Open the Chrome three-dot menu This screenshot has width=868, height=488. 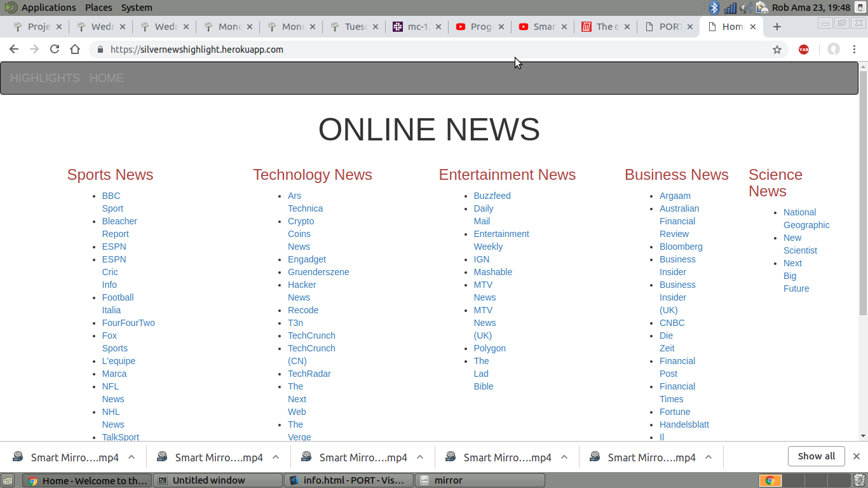click(x=855, y=50)
